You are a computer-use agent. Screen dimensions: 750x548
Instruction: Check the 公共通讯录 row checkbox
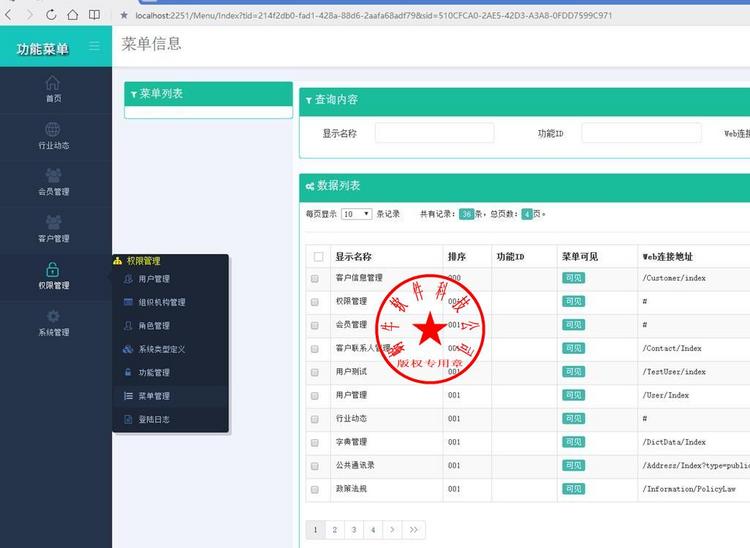click(x=315, y=466)
